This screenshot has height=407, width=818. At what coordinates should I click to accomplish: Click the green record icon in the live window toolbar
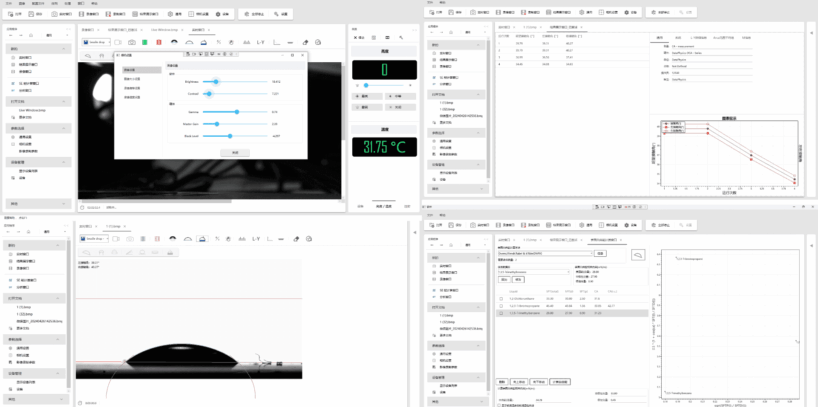[146, 43]
